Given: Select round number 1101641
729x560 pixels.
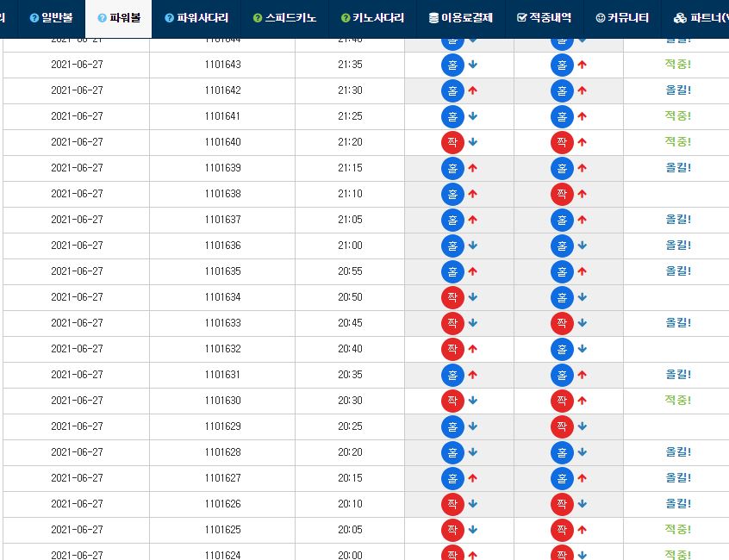Looking at the screenshot, I should coord(222,116).
